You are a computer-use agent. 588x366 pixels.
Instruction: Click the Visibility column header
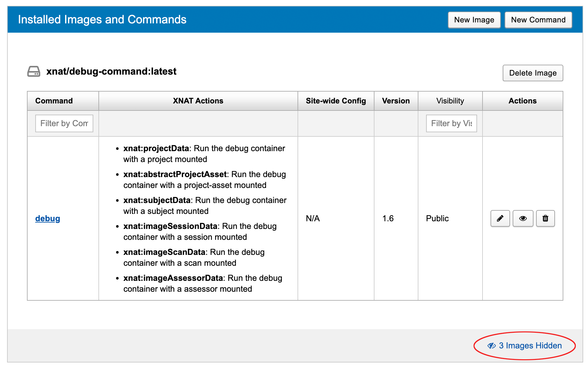coord(450,101)
